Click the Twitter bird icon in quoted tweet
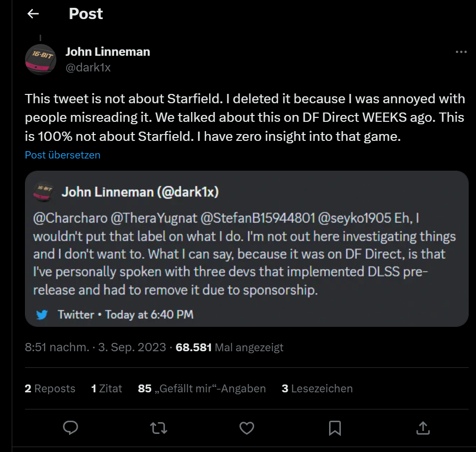This screenshot has height=452, width=476. tap(43, 314)
